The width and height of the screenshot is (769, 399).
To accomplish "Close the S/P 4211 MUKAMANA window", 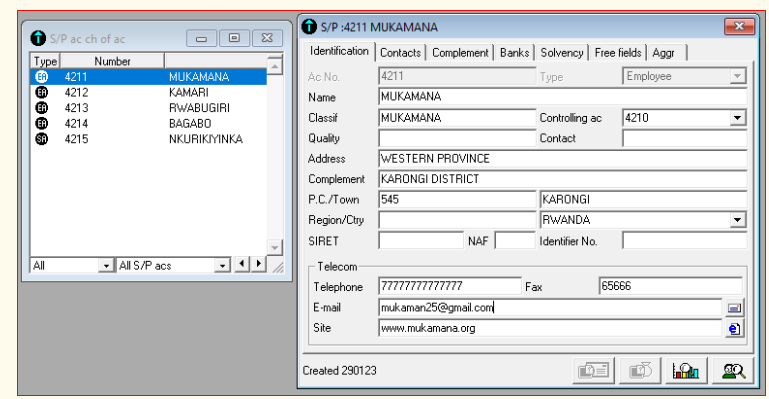I will click(739, 26).
